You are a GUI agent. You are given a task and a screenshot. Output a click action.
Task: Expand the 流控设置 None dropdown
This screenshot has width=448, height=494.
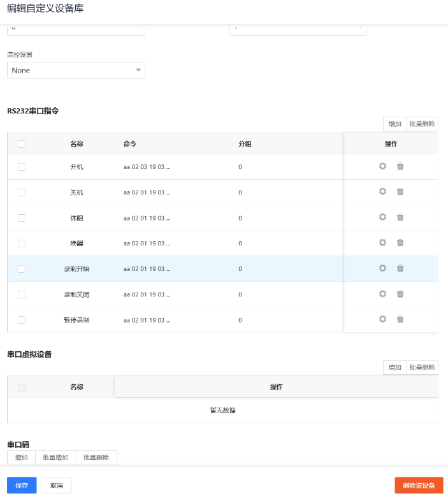(x=76, y=70)
